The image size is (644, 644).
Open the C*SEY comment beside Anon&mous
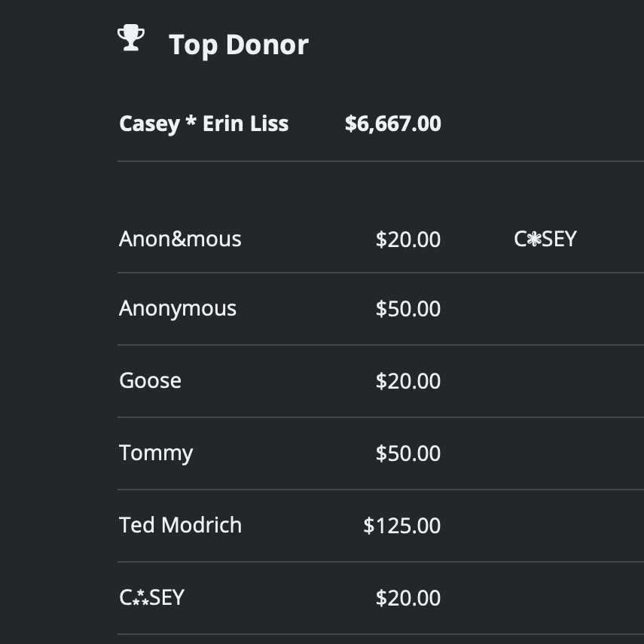tap(545, 239)
